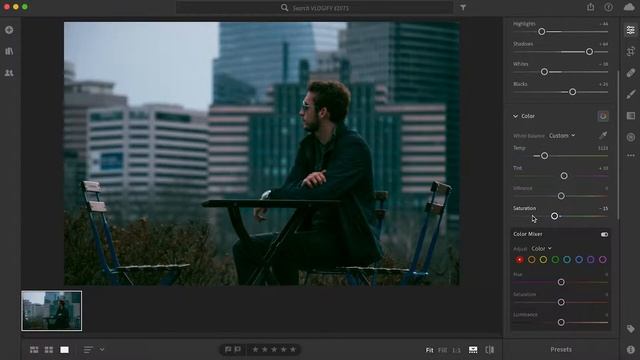Click the Shadows slider handle
Image resolution: width=640 pixels, height=360 pixels.
pos(589,51)
